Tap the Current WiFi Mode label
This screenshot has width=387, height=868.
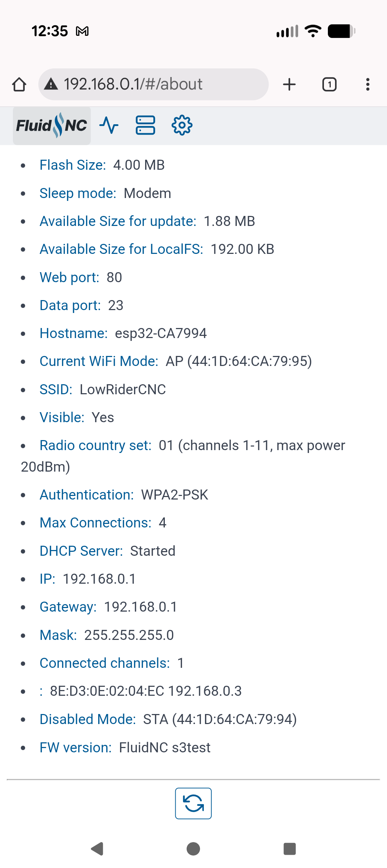click(x=99, y=361)
